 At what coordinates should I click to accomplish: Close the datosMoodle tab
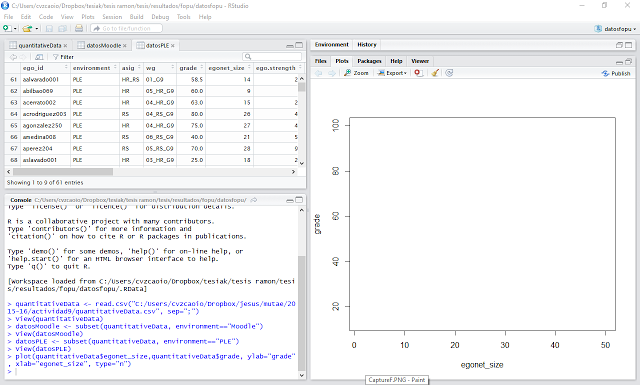[124, 46]
